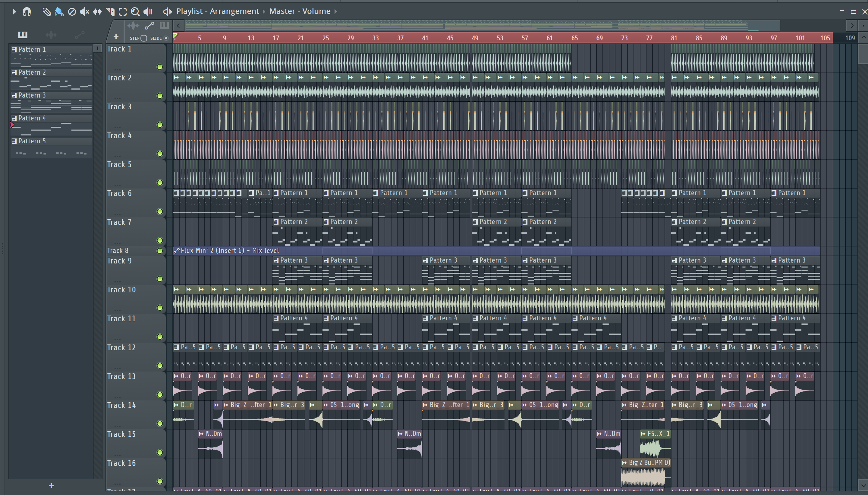
Task: Switch picker to automation clips tab
Action: pos(80,34)
